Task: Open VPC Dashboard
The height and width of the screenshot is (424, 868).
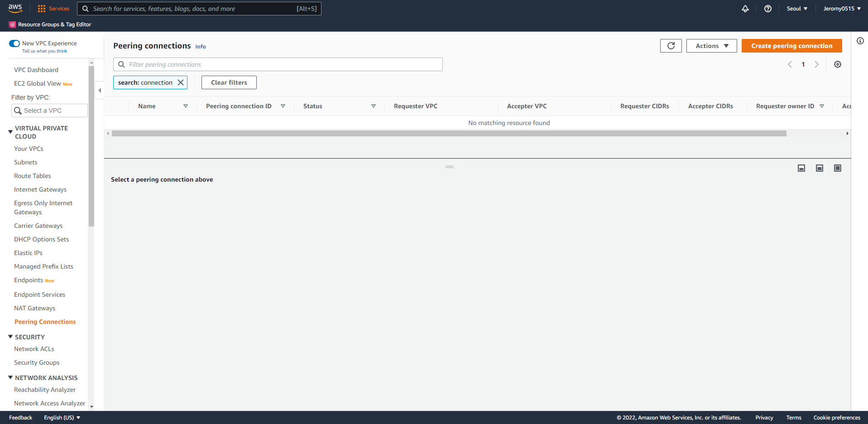Action: tap(36, 70)
